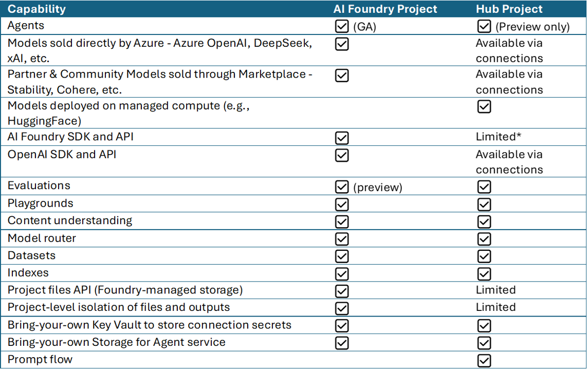Click Project files API (Foundry-managed storage) label
Viewport: 588px width, 370px height.
(125, 290)
